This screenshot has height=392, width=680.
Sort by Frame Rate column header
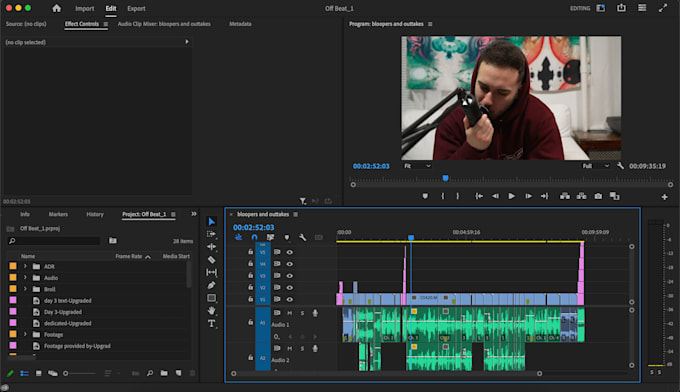[128, 256]
